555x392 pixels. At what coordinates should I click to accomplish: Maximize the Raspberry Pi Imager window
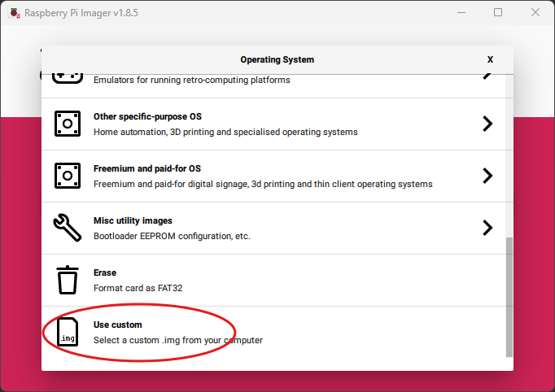pyautogui.click(x=498, y=13)
